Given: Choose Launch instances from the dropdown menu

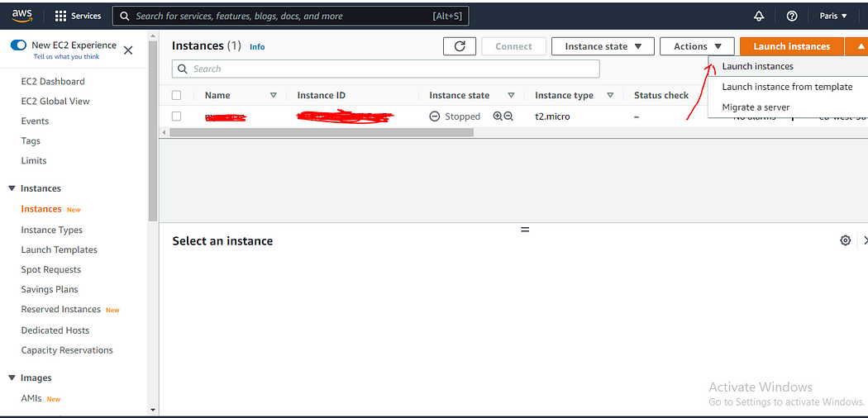Looking at the screenshot, I should point(757,66).
